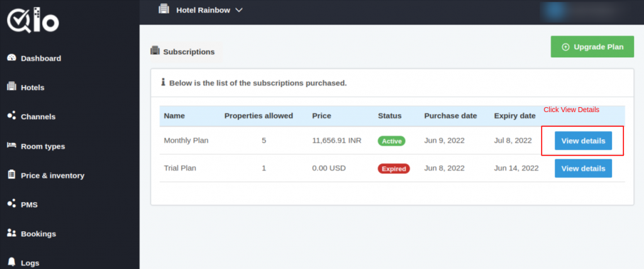Click the 11,656.91 INR price

[x=337, y=140]
